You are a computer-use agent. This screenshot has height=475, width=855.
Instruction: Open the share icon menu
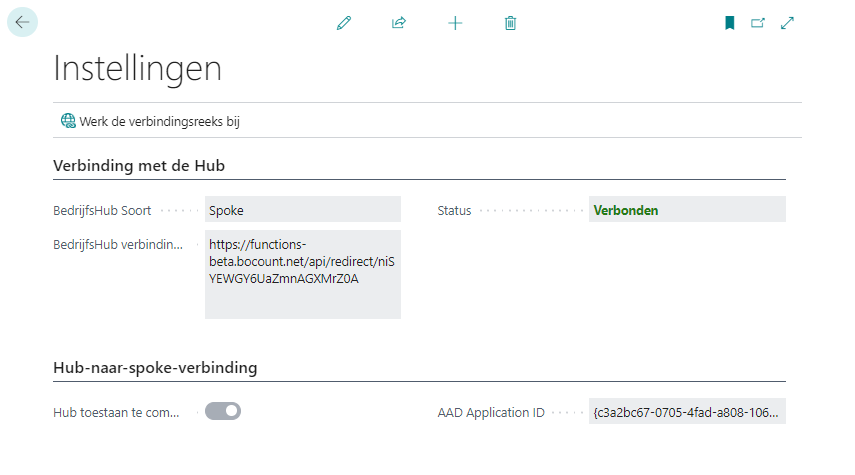coord(399,23)
